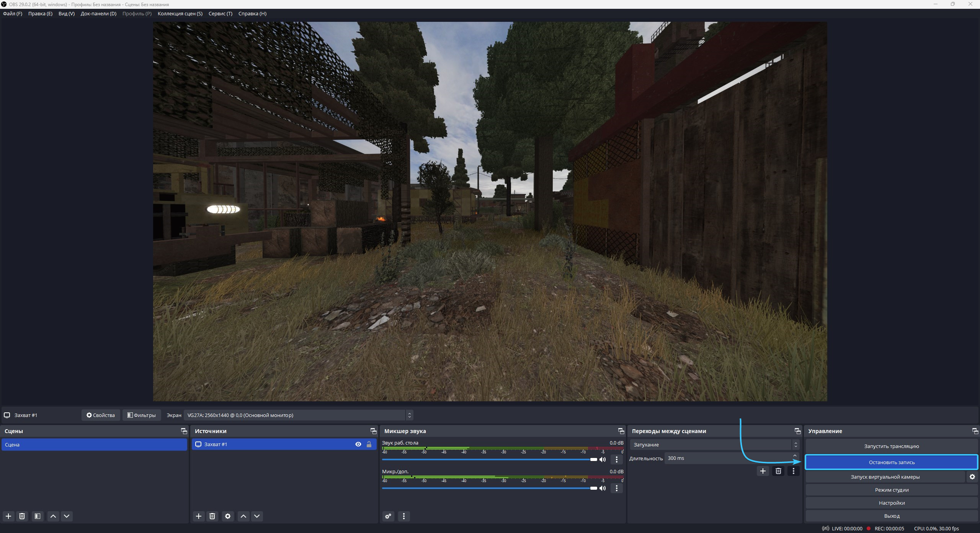
Task: Move source up arrow in Sources panel
Action: click(243, 516)
